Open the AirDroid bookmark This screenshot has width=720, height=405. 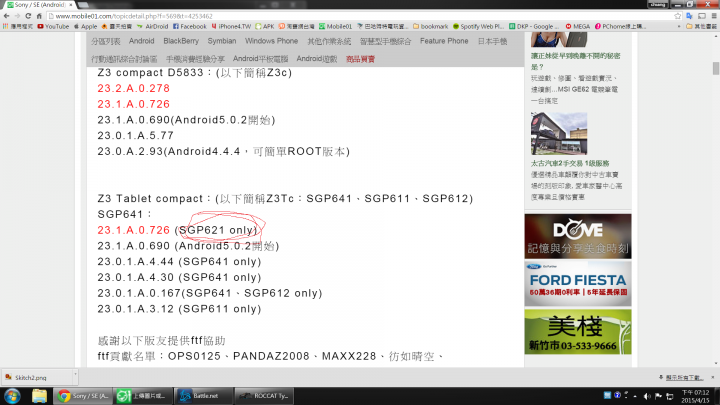click(153, 27)
